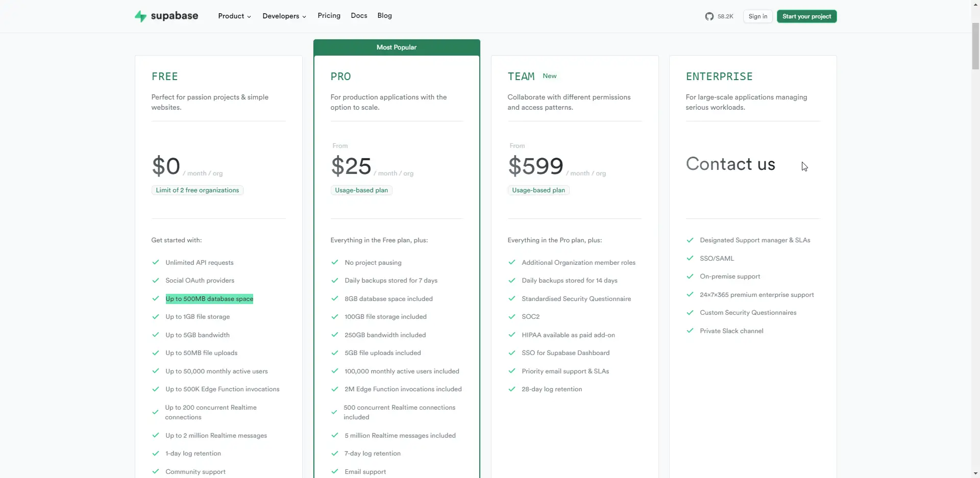Click Up to 500K Edge Function invocations text
The height and width of the screenshot is (478, 980).
click(223, 389)
